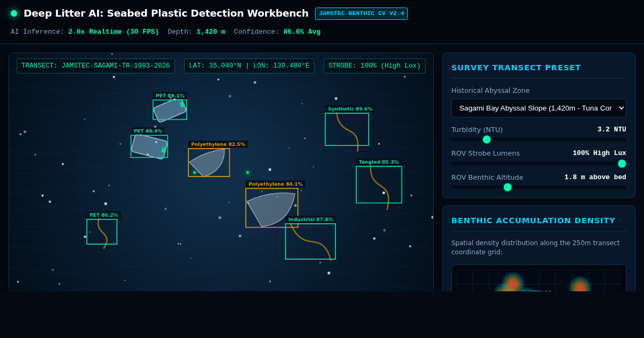Select the Industrial 87.8% detection box

coord(310,241)
